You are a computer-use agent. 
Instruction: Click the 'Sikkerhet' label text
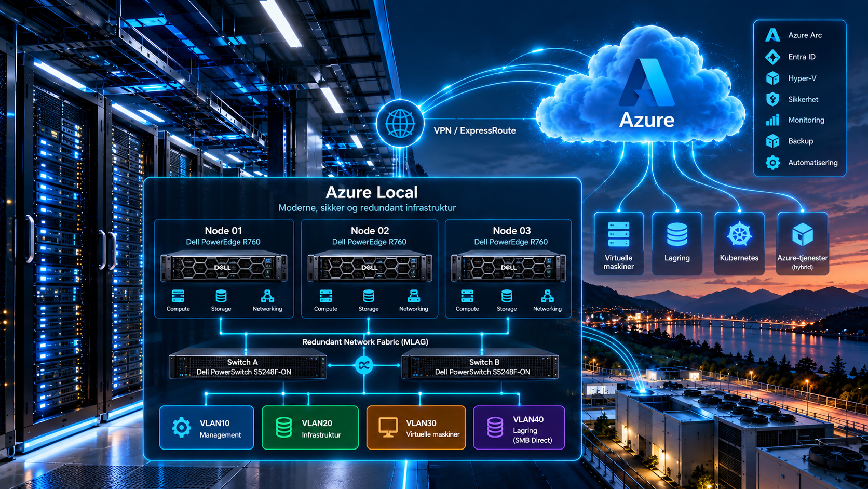[803, 99]
